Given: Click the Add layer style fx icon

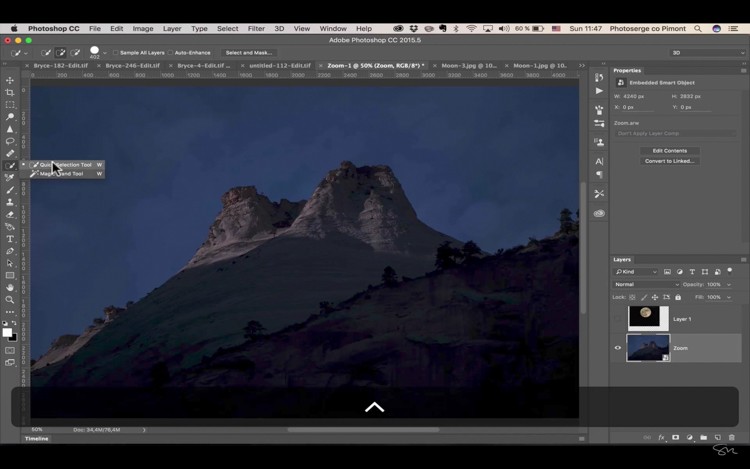Looking at the screenshot, I should pyautogui.click(x=661, y=437).
